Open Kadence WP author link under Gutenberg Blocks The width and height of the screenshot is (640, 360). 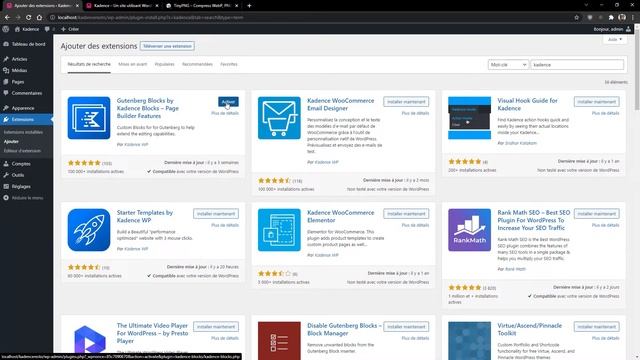coord(136,144)
